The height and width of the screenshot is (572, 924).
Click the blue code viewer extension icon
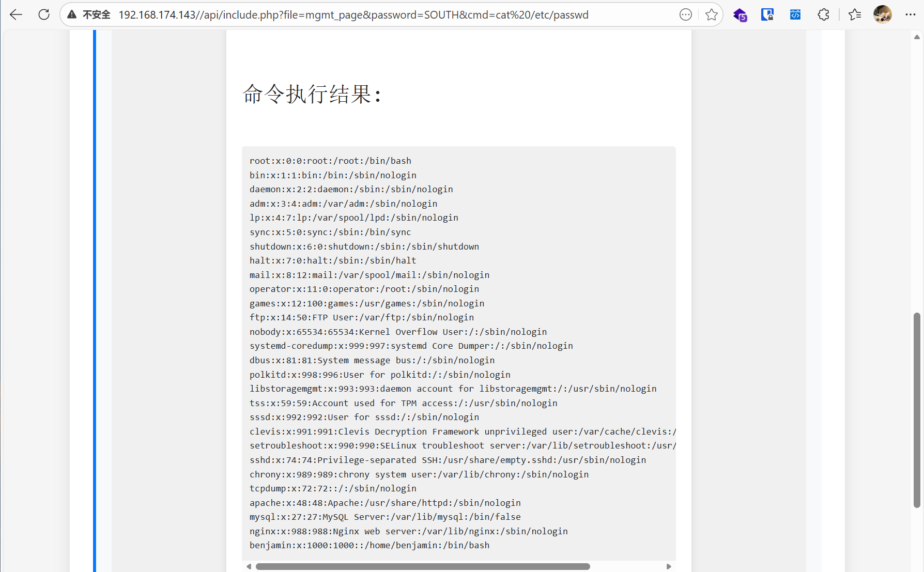tap(794, 14)
